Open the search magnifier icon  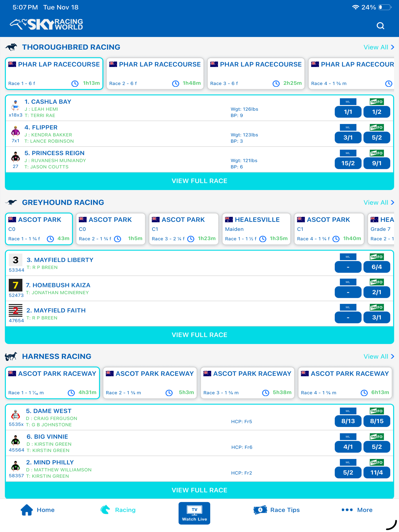click(x=380, y=26)
